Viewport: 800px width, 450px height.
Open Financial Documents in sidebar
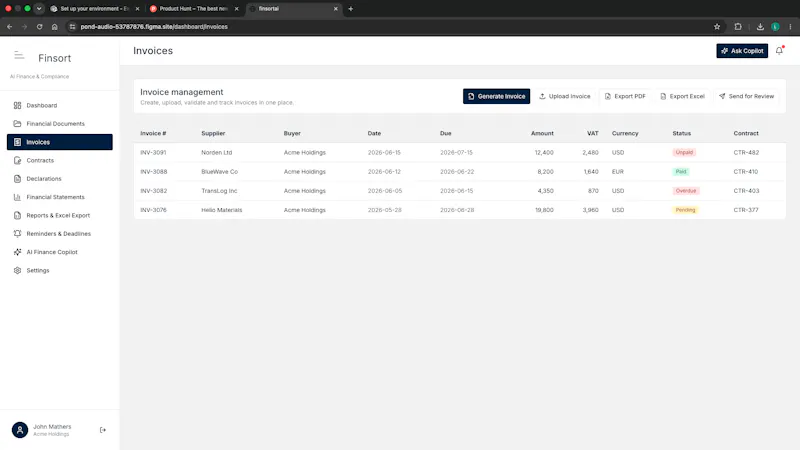pos(60,124)
